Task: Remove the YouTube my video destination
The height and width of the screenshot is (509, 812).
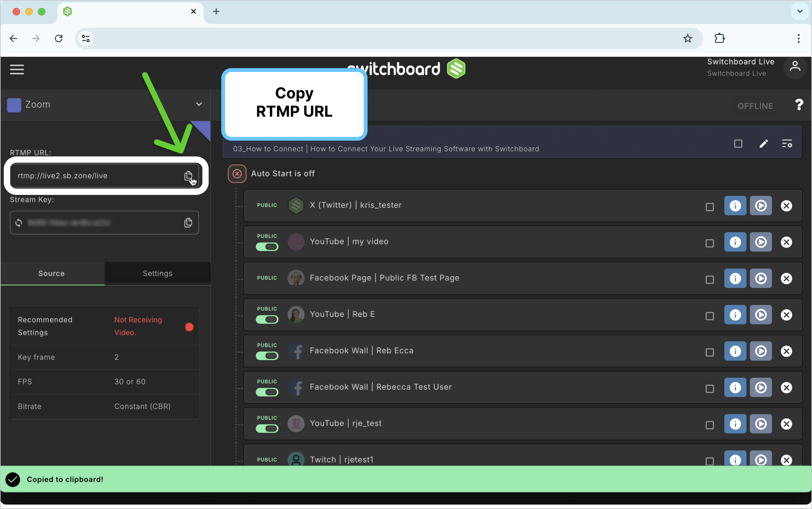Action: point(786,242)
